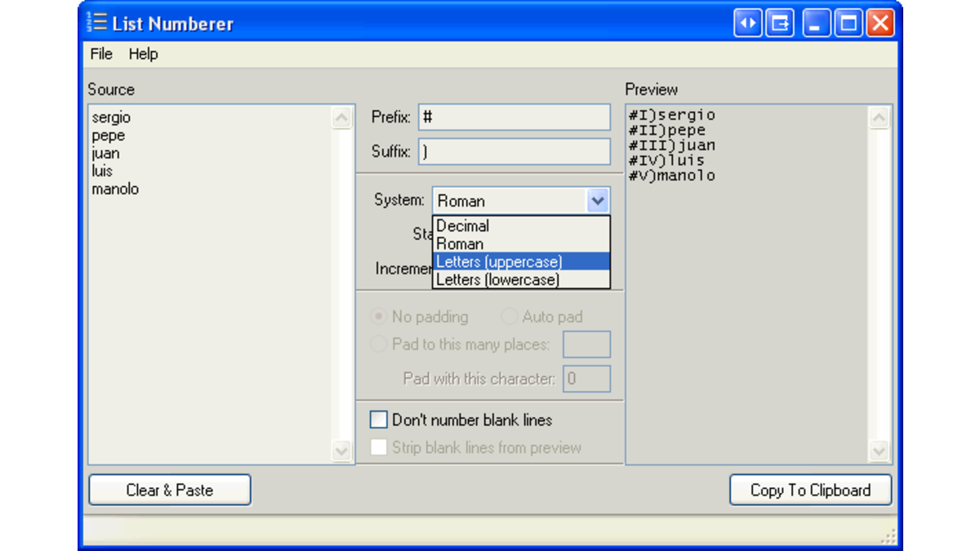This screenshot has width=980, height=551.
Task: Click preview line '#III)juan'
Action: pos(672,145)
